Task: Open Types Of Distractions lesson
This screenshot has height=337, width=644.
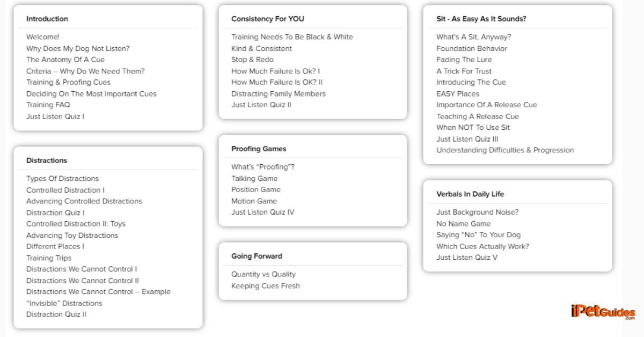Action: pos(62,179)
